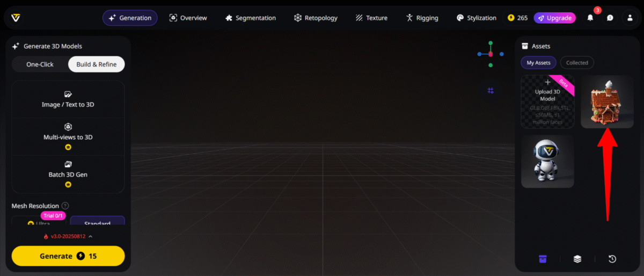Choose Standard mesh resolution
The width and height of the screenshot is (644, 276).
pyautogui.click(x=97, y=221)
